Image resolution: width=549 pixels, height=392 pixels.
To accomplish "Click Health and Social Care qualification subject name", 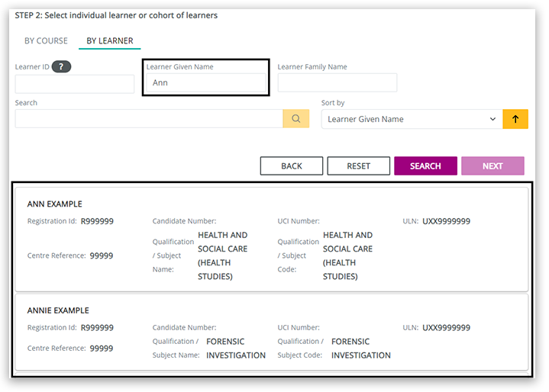I will click(222, 255).
